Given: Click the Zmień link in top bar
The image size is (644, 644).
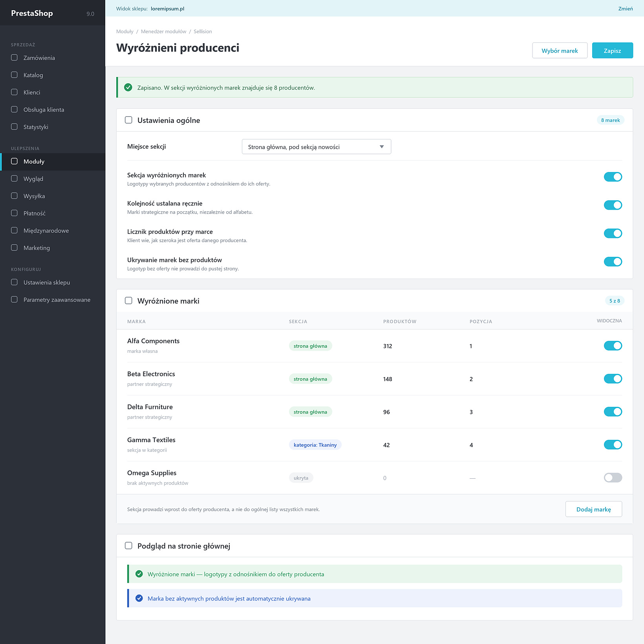Looking at the screenshot, I should [x=626, y=9].
